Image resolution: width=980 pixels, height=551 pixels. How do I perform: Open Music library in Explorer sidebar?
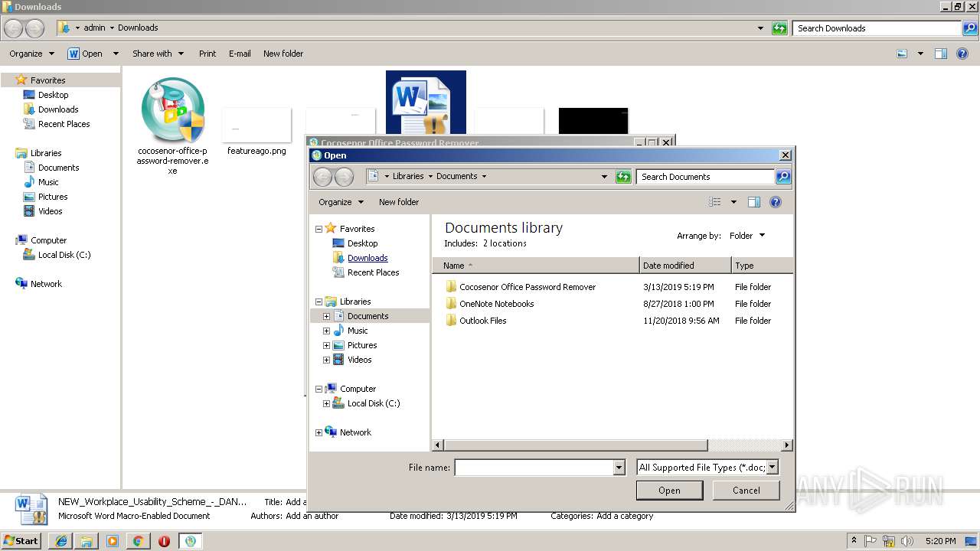(48, 182)
